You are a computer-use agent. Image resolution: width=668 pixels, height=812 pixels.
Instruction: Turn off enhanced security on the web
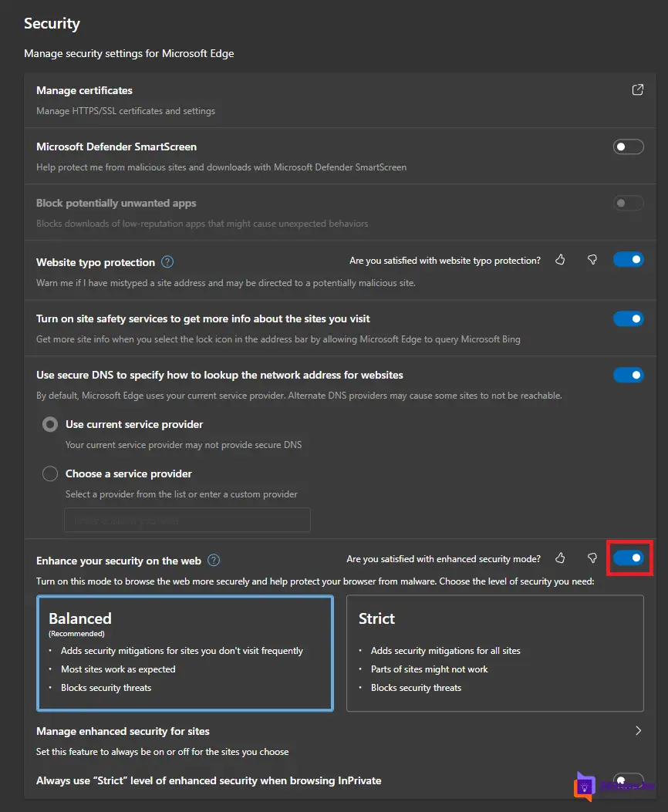pyautogui.click(x=629, y=558)
